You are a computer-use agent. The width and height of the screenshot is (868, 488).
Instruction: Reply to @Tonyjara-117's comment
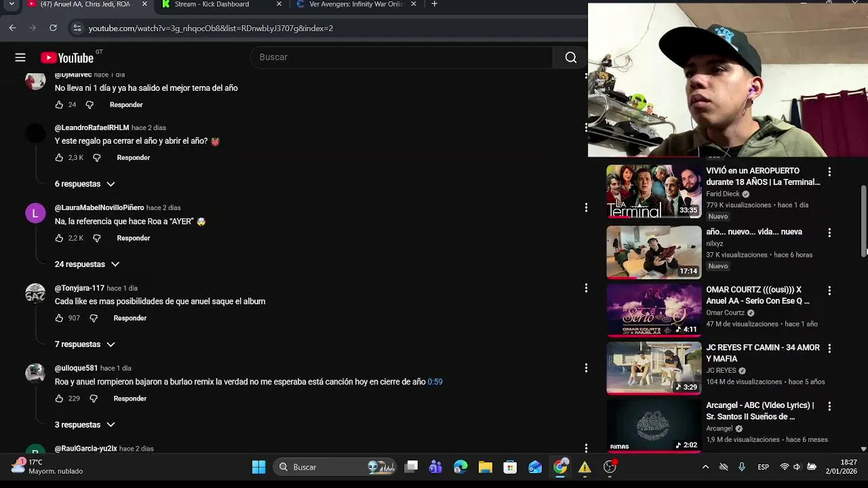[130, 319]
